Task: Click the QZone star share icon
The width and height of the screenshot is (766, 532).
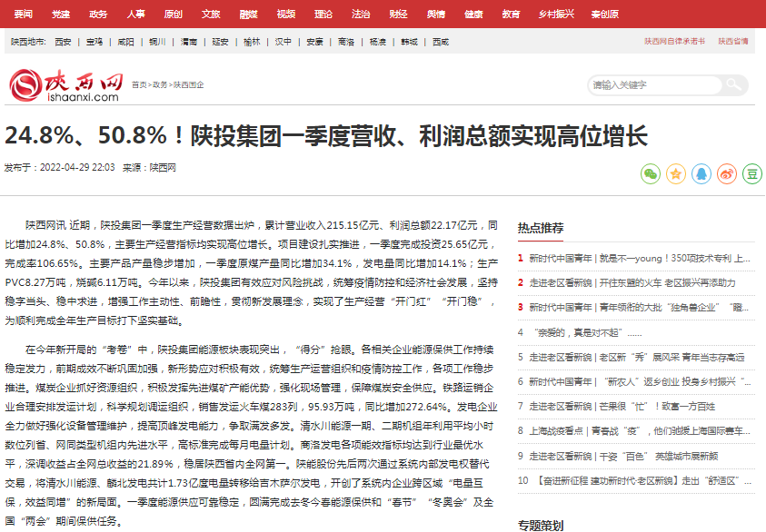Action: pyautogui.click(x=675, y=173)
